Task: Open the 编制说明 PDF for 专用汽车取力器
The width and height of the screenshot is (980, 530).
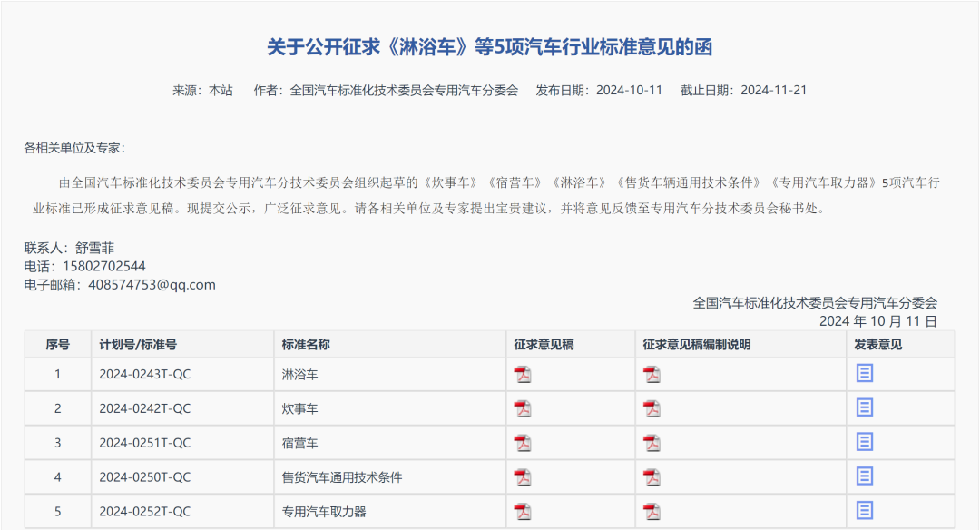Action: pos(652,510)
